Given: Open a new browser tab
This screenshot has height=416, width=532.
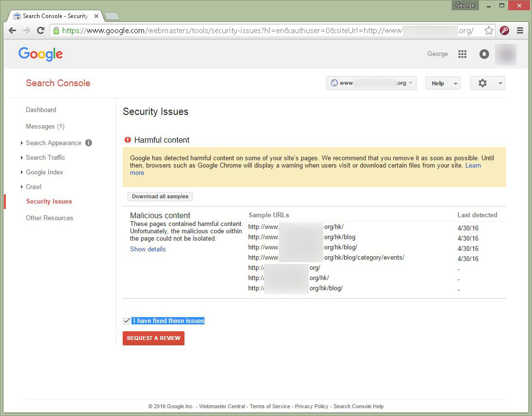Looking at the screenshot, I should coord(111,16).
